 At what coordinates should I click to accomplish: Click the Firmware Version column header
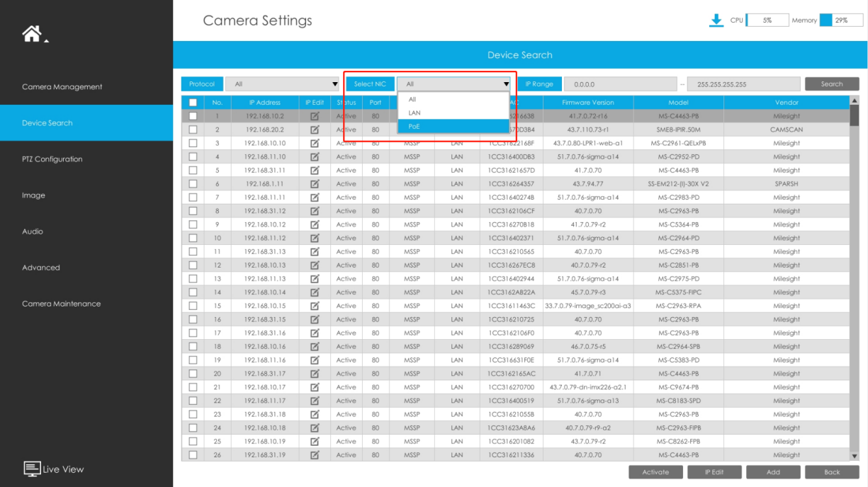[x=587, y=103]
